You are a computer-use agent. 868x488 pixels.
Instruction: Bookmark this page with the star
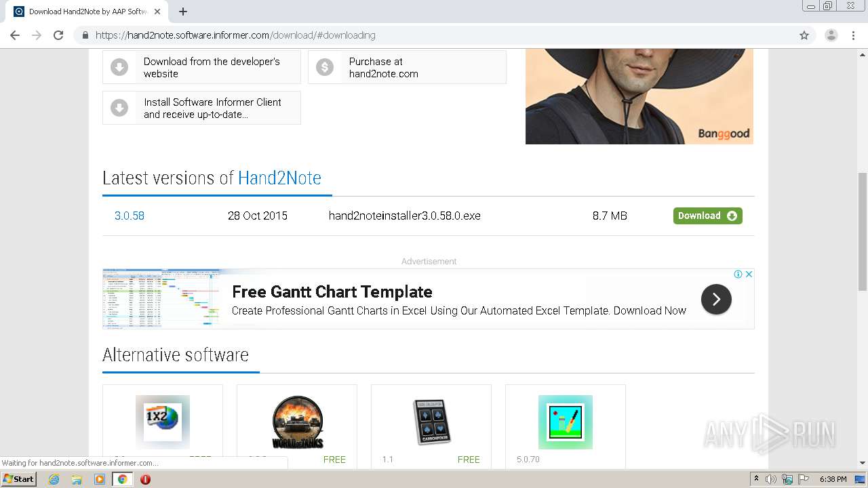point(804,35)
